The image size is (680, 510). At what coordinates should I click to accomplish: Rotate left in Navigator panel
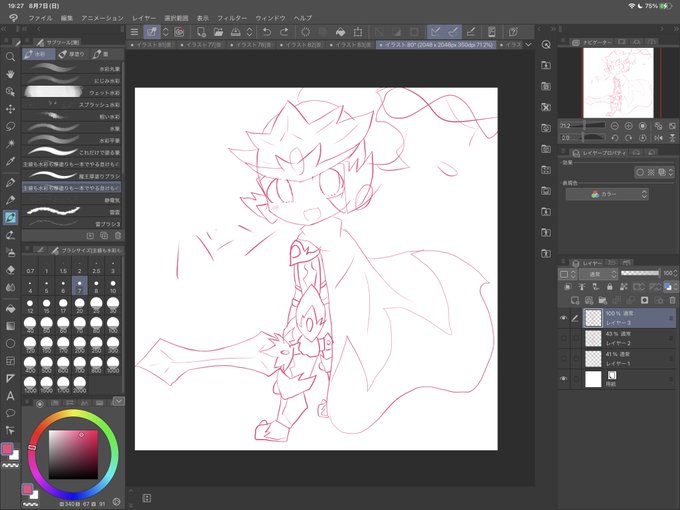coord(615,138)
